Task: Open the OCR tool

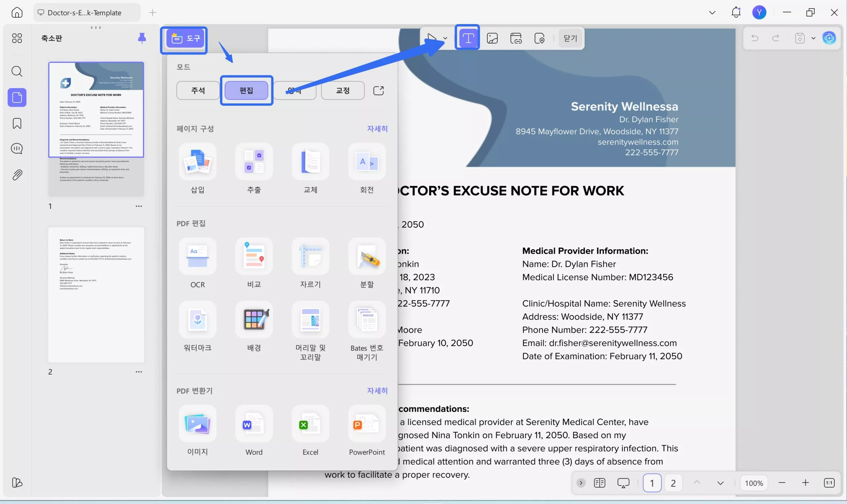Action: (198, 257)
